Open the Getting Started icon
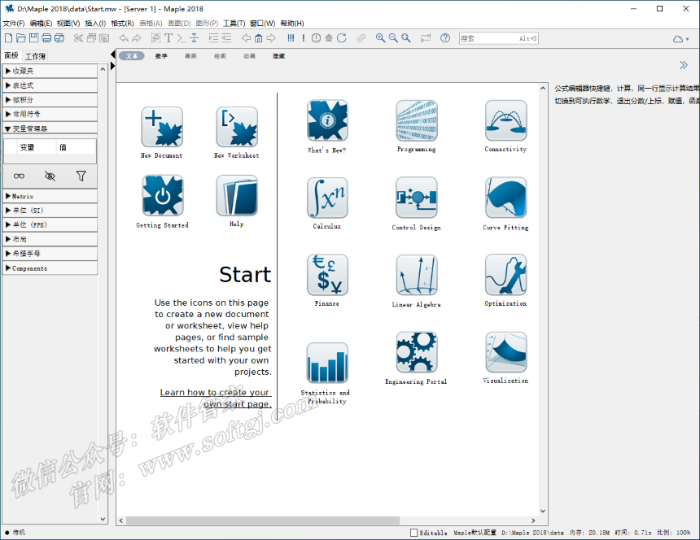The height and width of the screenshot is (540, 700). [162, 195]
